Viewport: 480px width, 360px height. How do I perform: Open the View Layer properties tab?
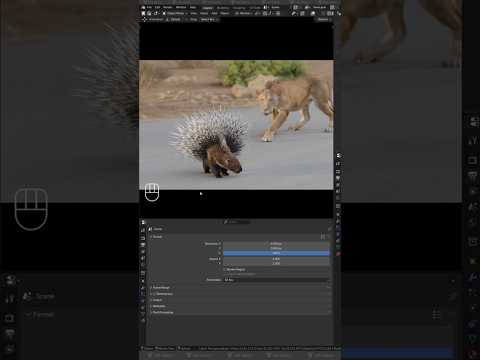[143, 252]
